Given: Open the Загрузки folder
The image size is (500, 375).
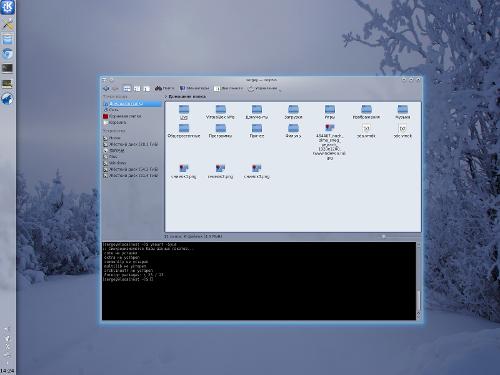Looking at the screenshot, I should (x=293, y=112).
